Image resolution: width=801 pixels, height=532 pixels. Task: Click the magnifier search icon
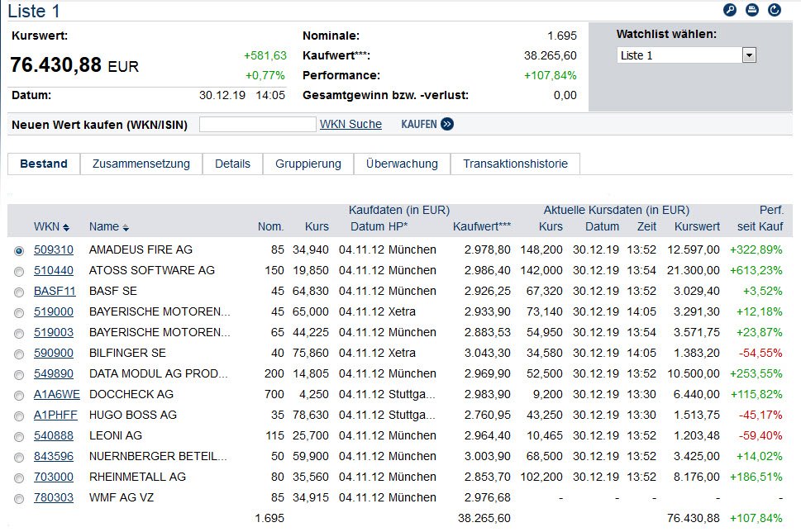(729, 10)
